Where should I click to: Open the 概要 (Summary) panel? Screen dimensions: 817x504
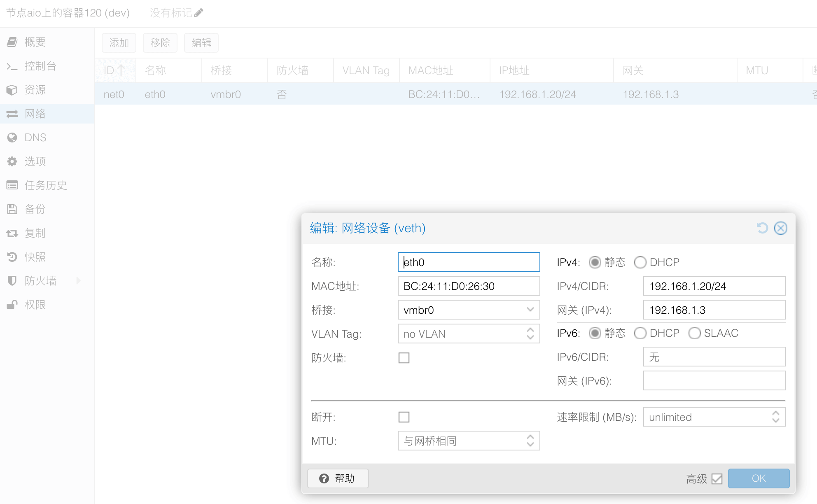[35, 42]
